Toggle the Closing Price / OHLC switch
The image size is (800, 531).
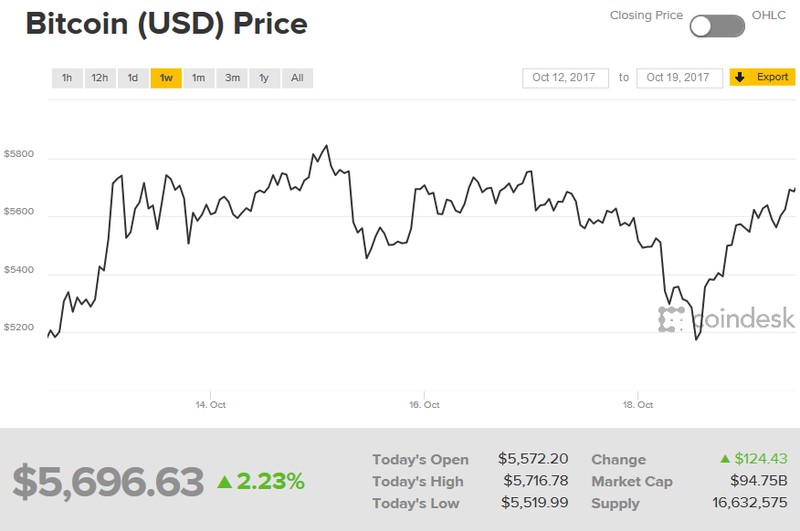[x=717, y=26]
